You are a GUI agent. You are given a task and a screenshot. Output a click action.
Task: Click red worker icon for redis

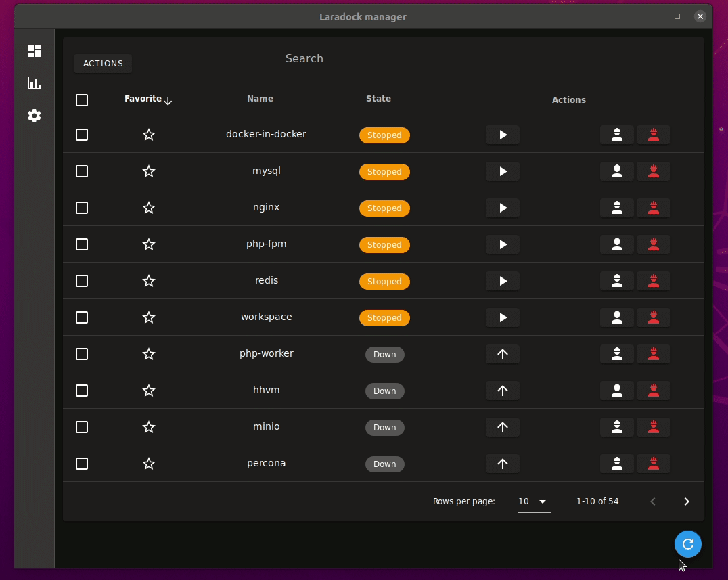pyautogui.click(x=654, y=281)
